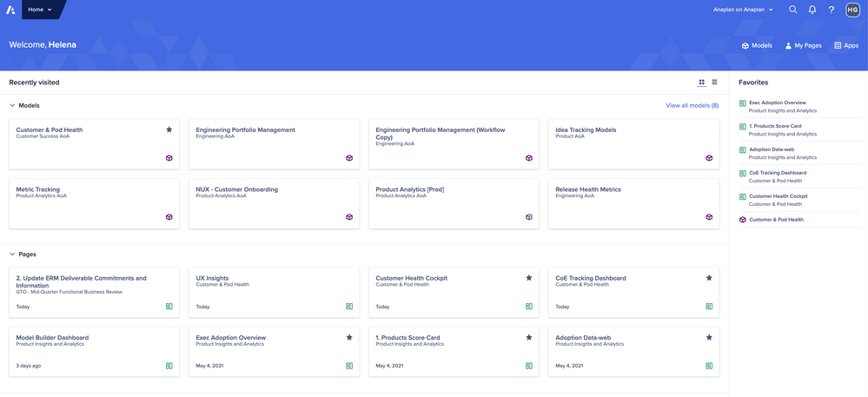The image size is (868, 397).
Task: Collapse the Models section chevron
Action: point(12,105)
